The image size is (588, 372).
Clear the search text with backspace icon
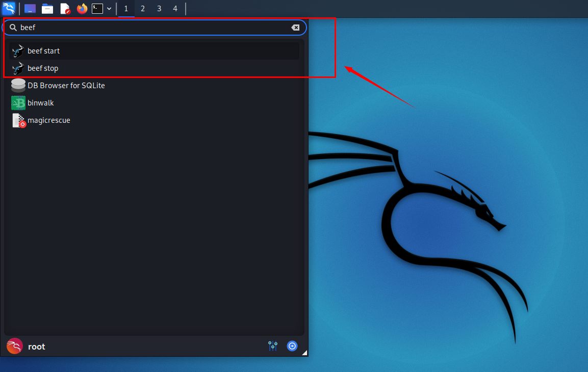[x=295, y=28]
